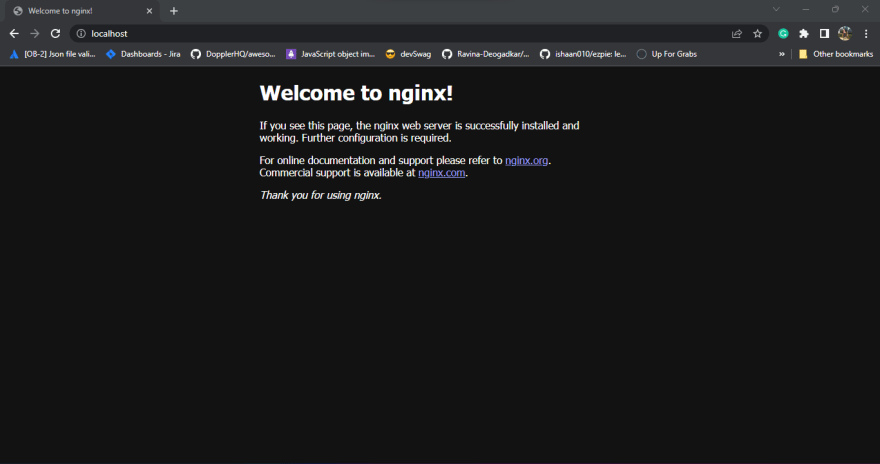Restore down the browser window

tap(836, 9)
